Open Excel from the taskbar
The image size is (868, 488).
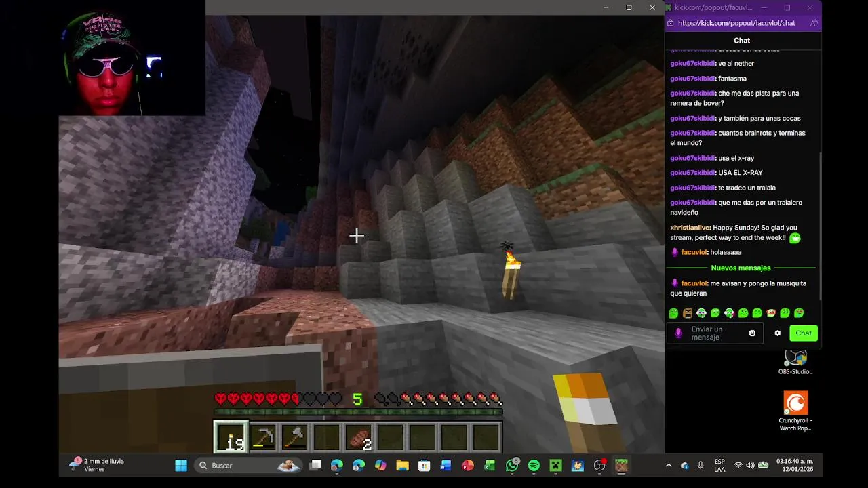490,466
